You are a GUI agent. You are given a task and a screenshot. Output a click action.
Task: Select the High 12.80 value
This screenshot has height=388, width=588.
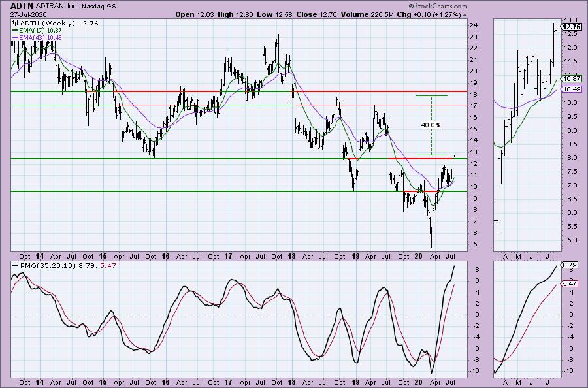[x=235, y=14]
